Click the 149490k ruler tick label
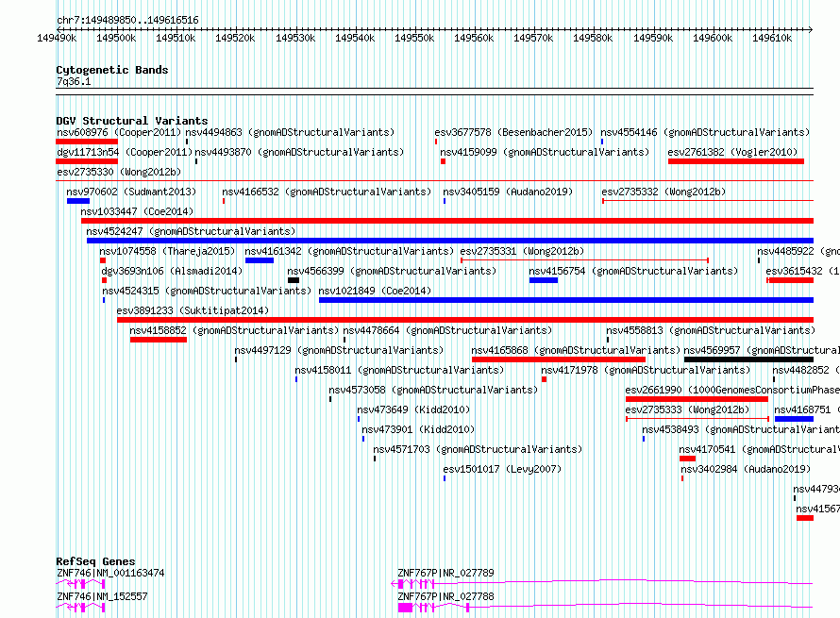 57,38
